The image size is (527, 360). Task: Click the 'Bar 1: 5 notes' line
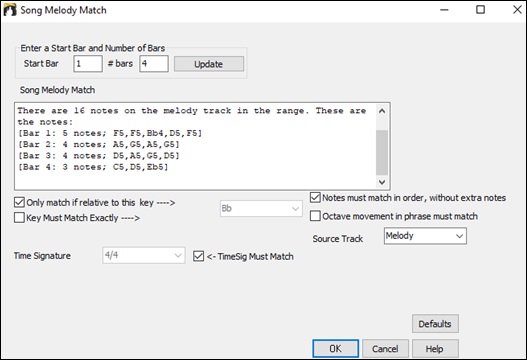pyautogui.click(x=110, y=133)
